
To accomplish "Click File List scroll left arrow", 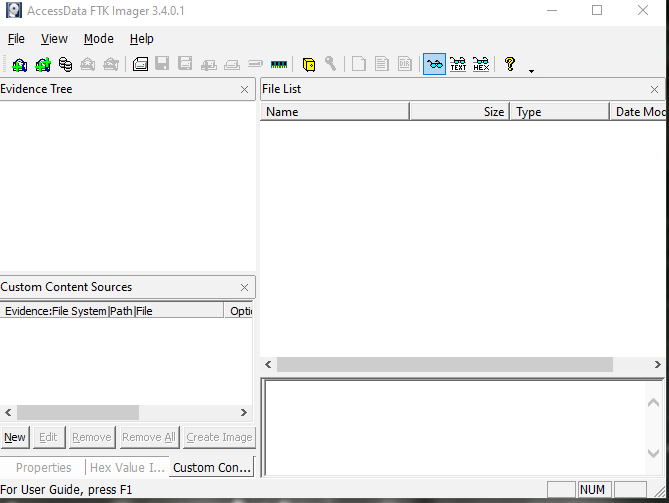I will pyautogui.click(x=268, y=365).
